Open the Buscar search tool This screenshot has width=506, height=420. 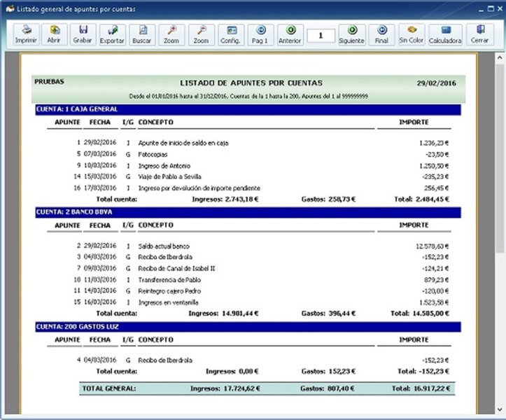click(142, 34)
